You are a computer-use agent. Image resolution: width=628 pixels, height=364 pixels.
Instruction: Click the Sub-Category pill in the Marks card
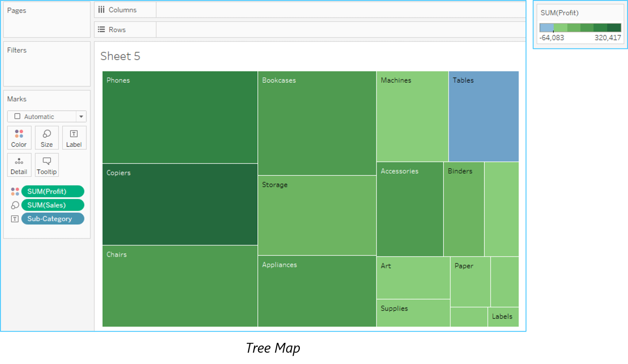pyautogui.click(x=52, y=218)
